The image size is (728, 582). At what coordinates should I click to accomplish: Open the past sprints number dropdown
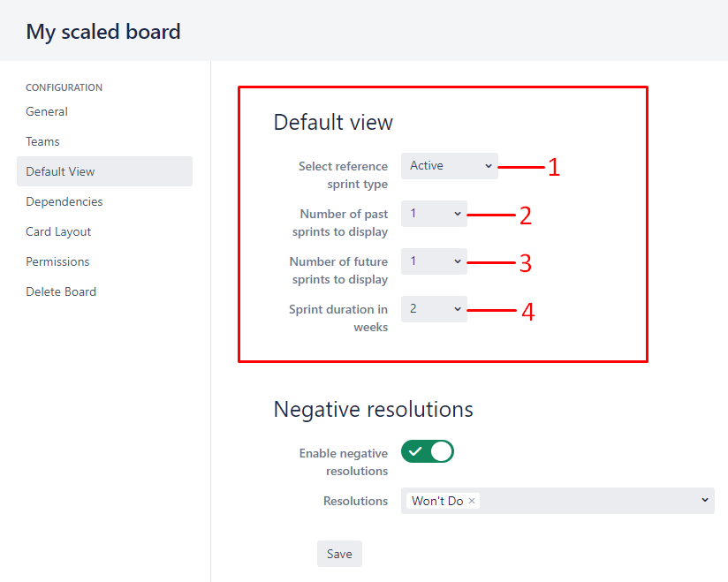click(434, 214)
